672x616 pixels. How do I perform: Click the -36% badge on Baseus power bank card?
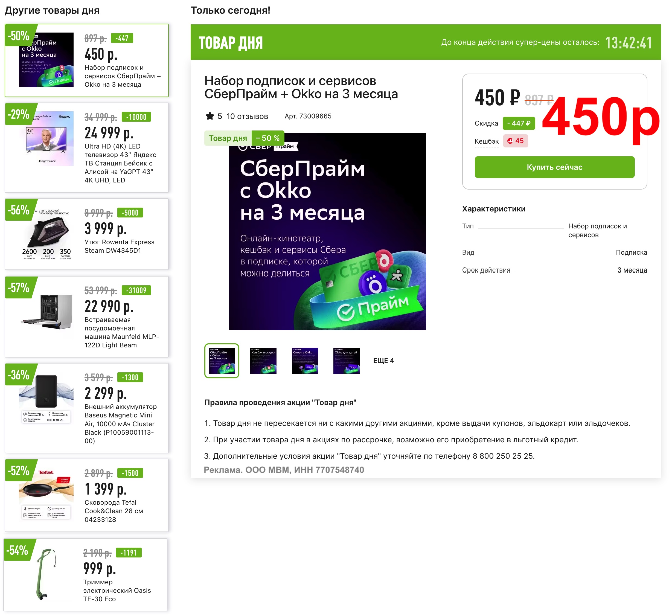click(19, 375)
